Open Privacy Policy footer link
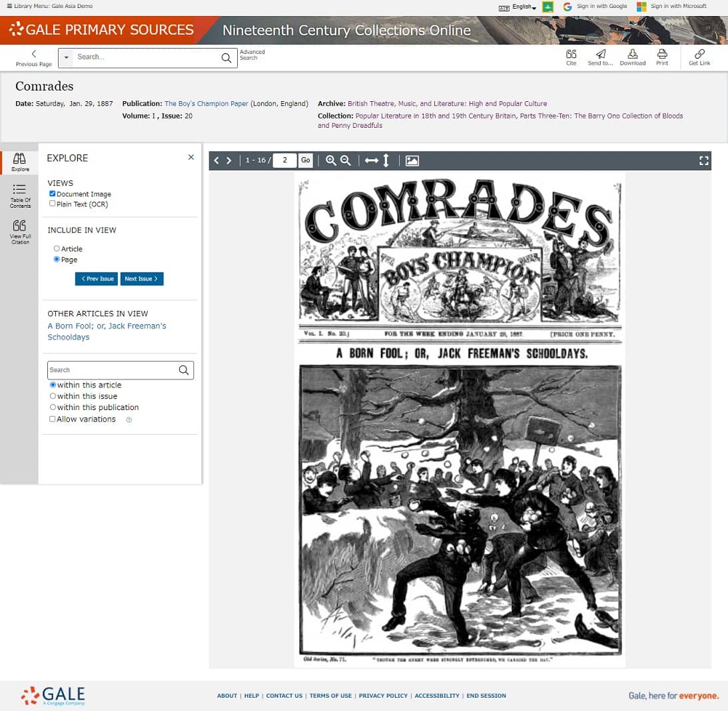Viewport: 728px width, 711px height. pos(383,696)
